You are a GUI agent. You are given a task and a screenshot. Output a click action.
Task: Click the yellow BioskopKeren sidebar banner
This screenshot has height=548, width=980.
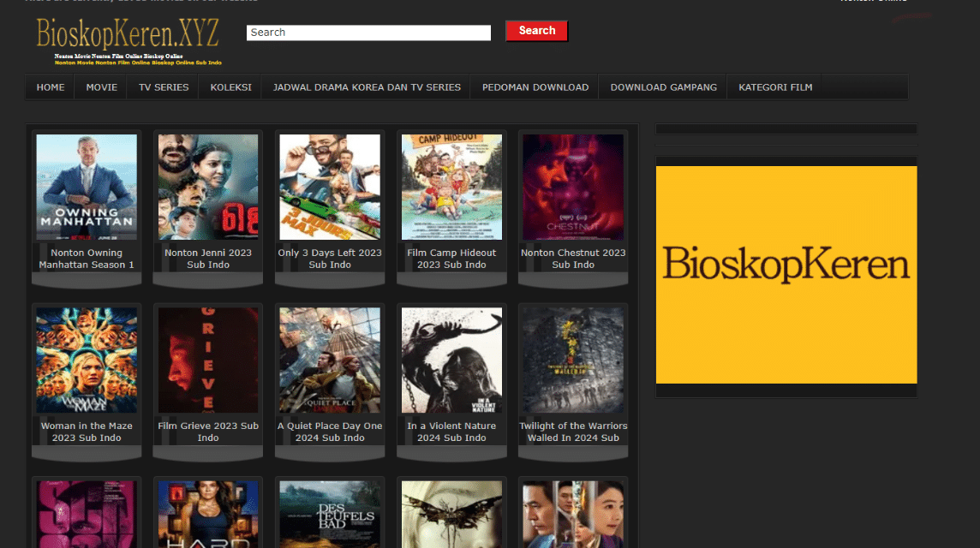point(786,275)
